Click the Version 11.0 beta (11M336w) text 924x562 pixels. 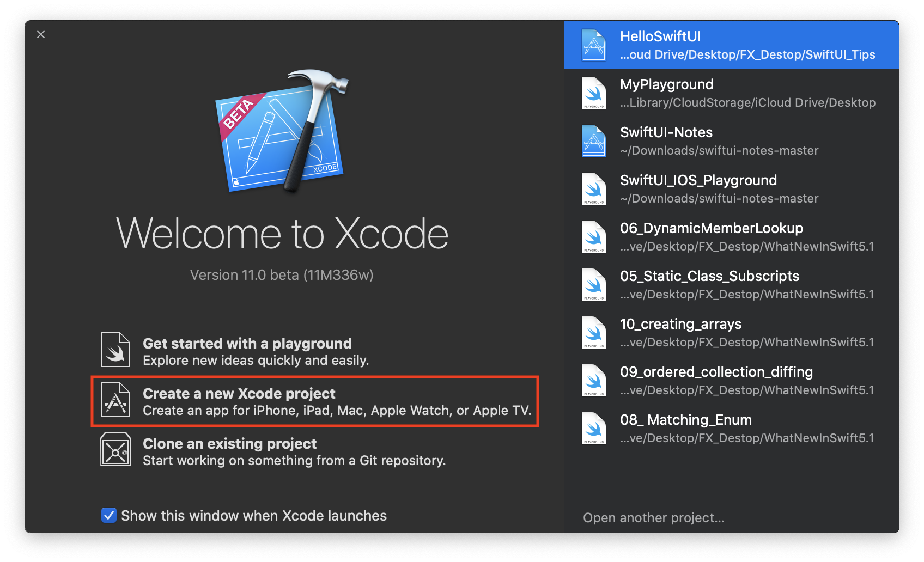282,275
